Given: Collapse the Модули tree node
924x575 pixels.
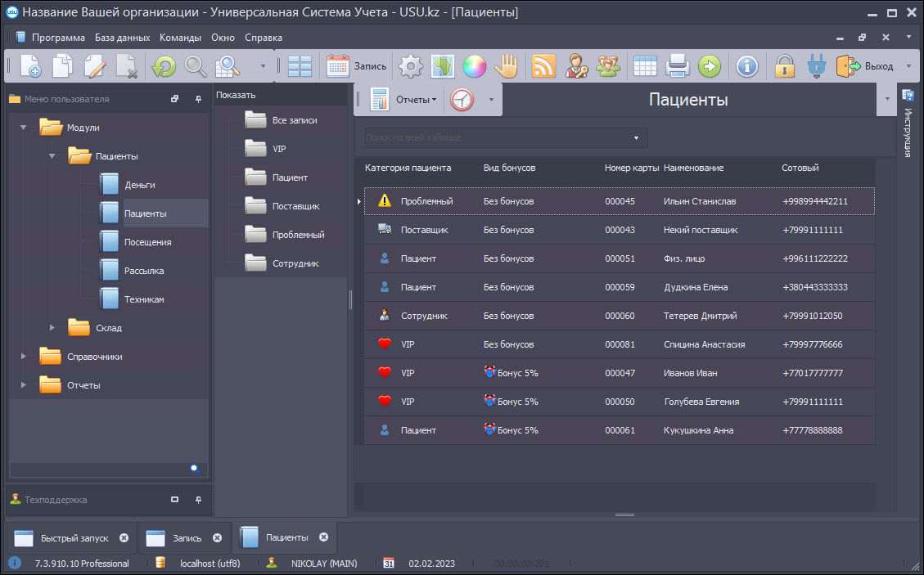Looking at the screenshot, I should pos(24,128).
